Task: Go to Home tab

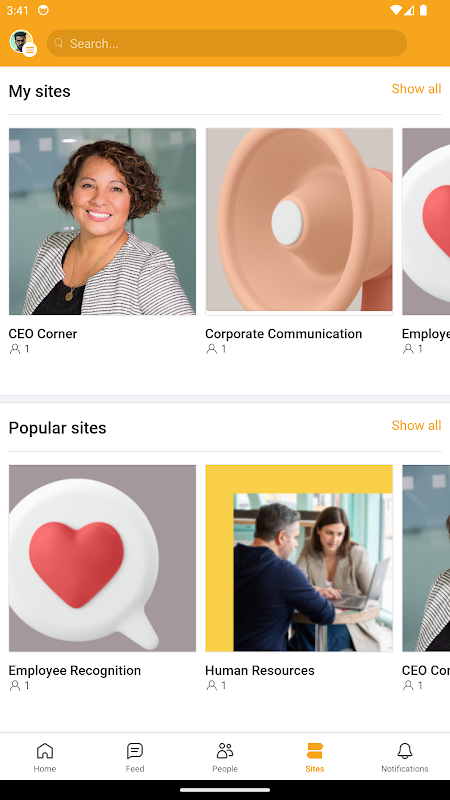Action: [45, 757]
